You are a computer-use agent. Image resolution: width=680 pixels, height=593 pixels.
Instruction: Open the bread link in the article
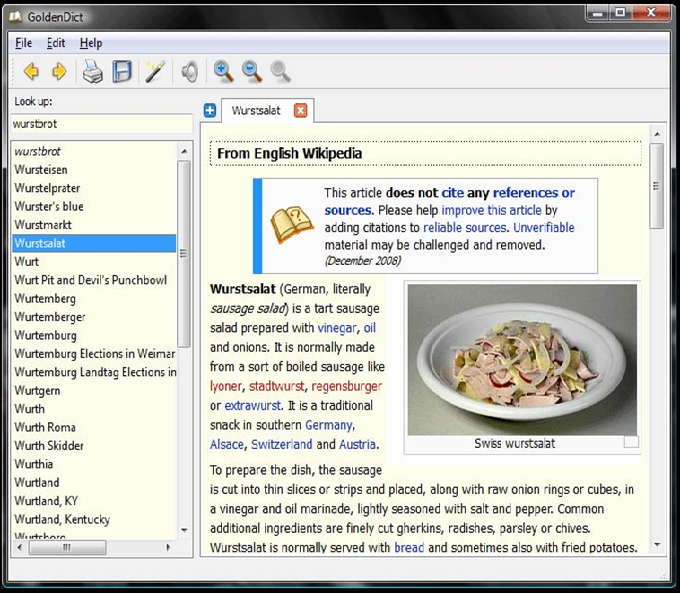click(x=409, y=547)
